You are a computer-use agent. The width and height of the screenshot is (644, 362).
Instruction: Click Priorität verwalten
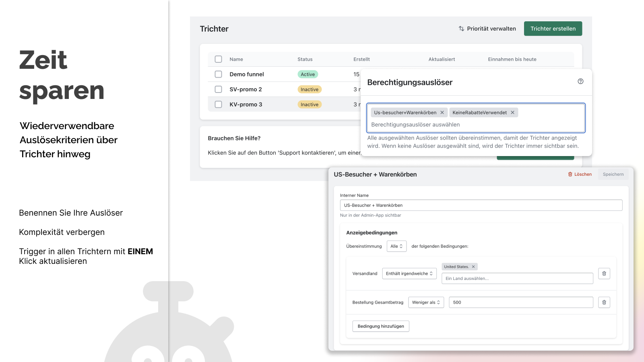click(487, 29)
